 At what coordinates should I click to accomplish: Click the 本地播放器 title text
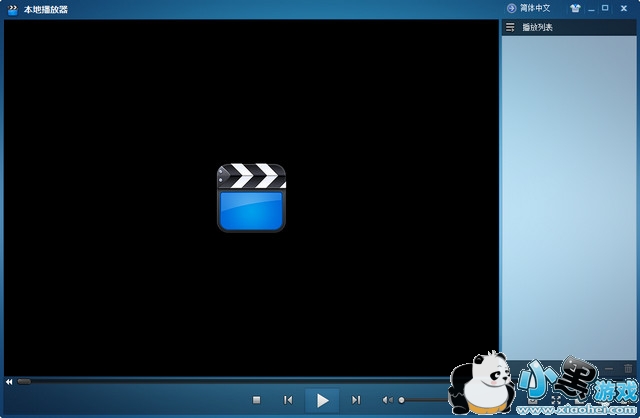[x=46, y=9]
